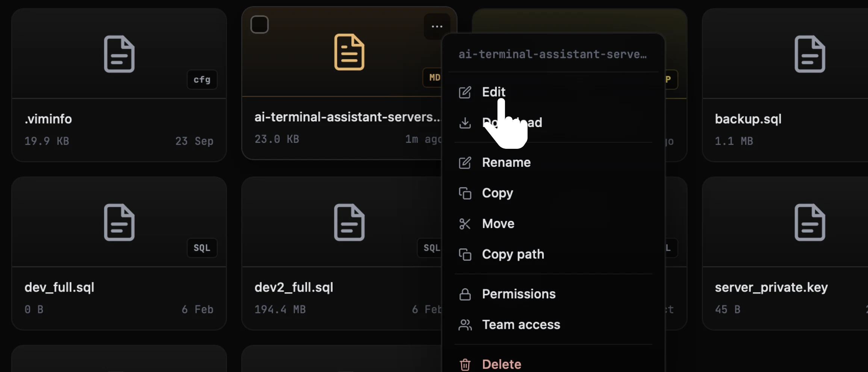
Task: Tick the checkbox on ai-terminal-assistant card
Action: click(260, 24)
